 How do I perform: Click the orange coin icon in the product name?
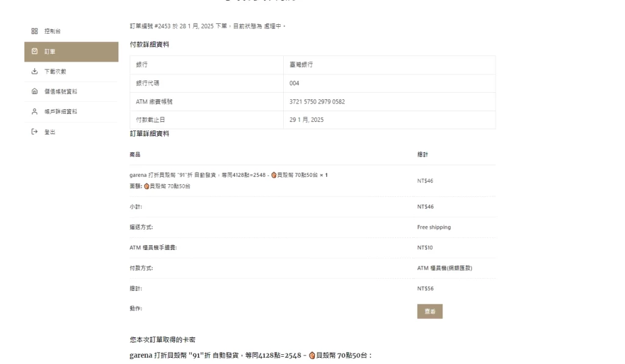[273, 176]
